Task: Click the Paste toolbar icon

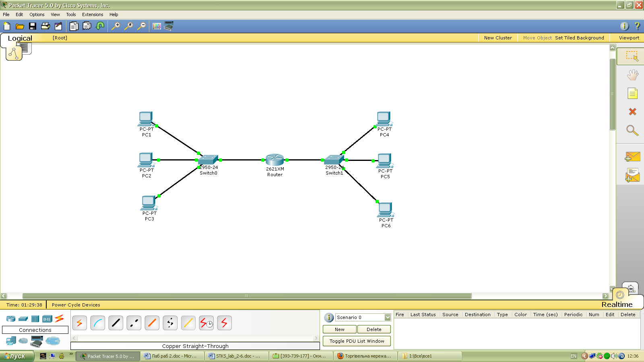Action: point(87,27)
